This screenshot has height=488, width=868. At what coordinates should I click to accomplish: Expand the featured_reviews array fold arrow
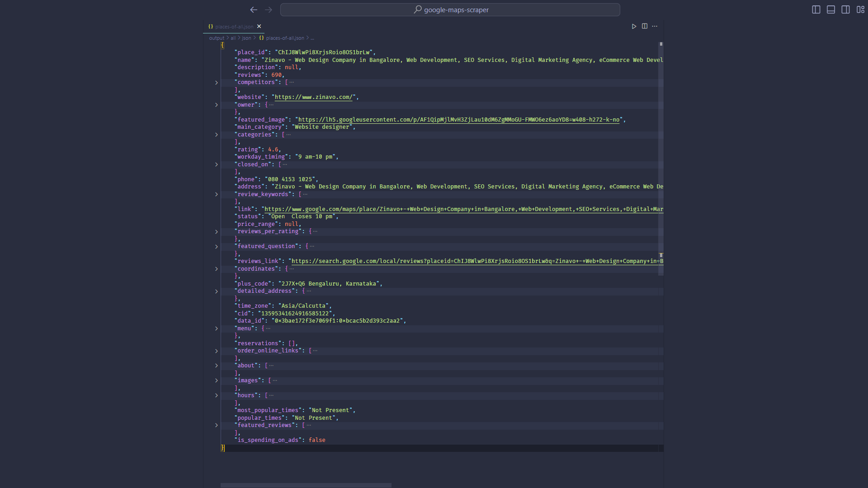point(217,425)
